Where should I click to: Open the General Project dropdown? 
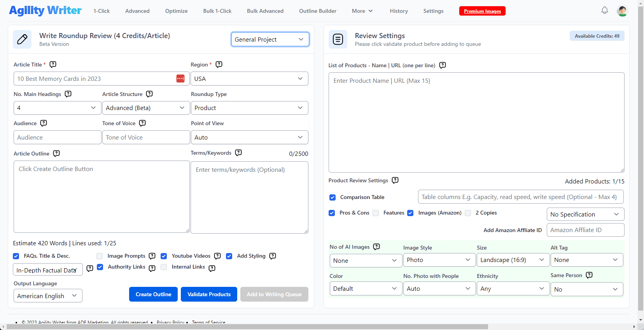coord(270,39)
